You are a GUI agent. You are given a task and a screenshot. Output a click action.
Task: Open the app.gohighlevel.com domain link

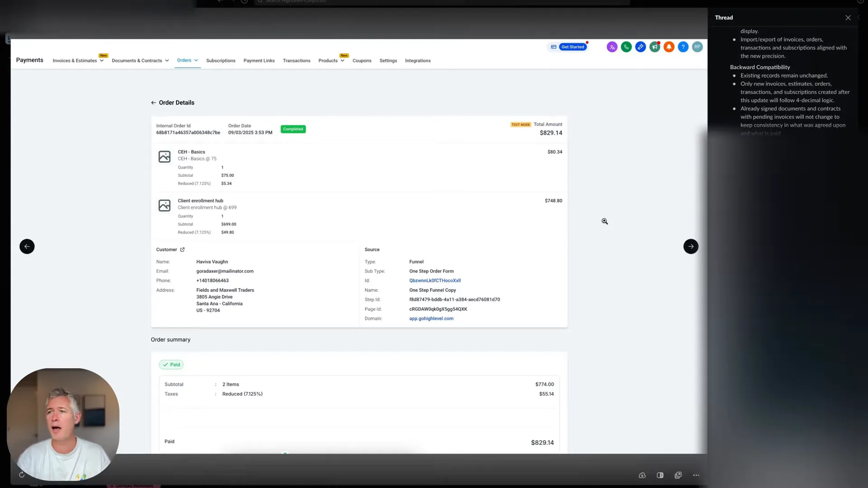(x=431, y=319)
